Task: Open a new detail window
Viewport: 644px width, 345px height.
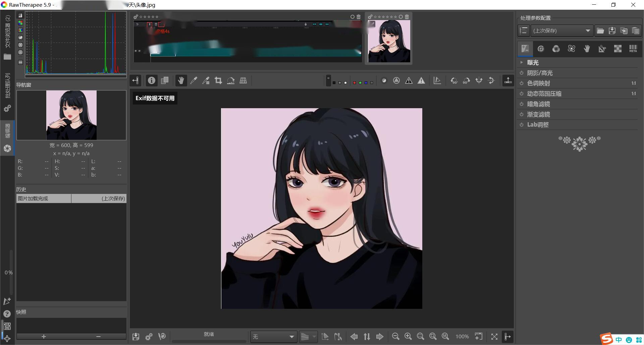Action: tap(479, 337)
